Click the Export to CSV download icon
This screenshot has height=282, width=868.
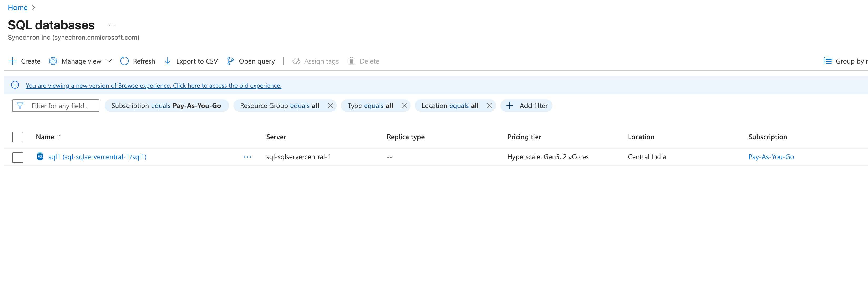tap(168, 61)
